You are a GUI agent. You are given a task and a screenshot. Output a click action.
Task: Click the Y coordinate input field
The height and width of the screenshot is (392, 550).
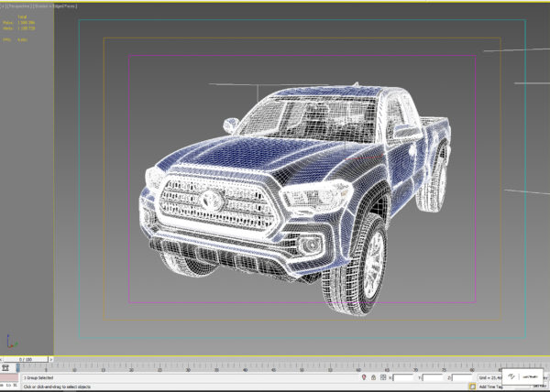click(x=433, y=377)
